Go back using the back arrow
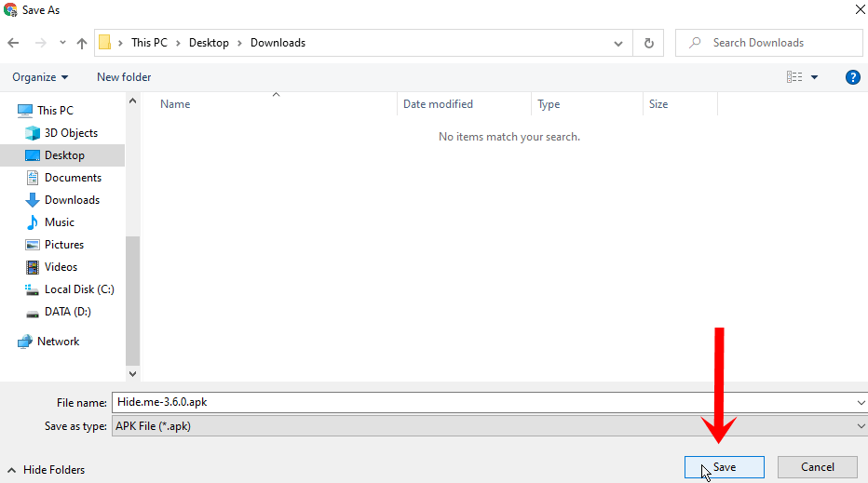The image size is (868, 483). (x=13, y=43)
